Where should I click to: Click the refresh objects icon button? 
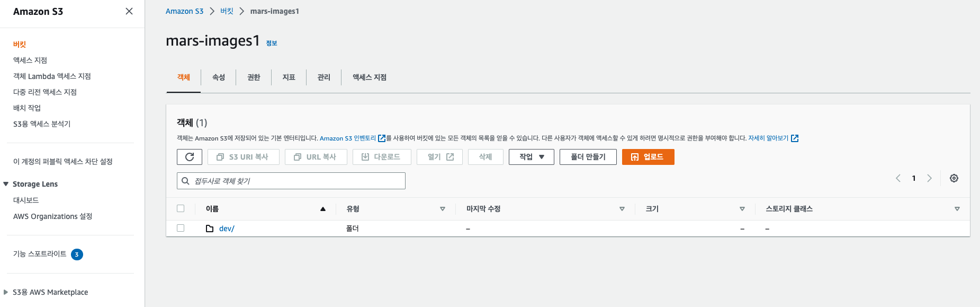click(x=190, y=157)
